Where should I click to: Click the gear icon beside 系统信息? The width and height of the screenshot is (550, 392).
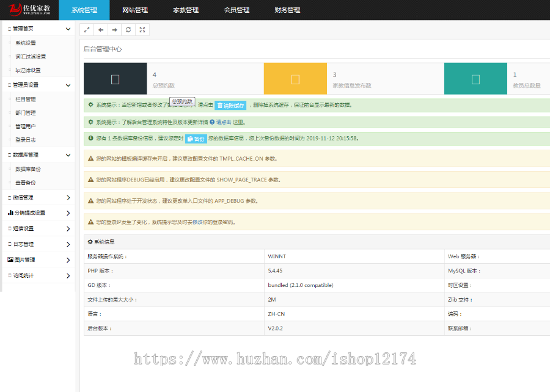coord(90,242)
